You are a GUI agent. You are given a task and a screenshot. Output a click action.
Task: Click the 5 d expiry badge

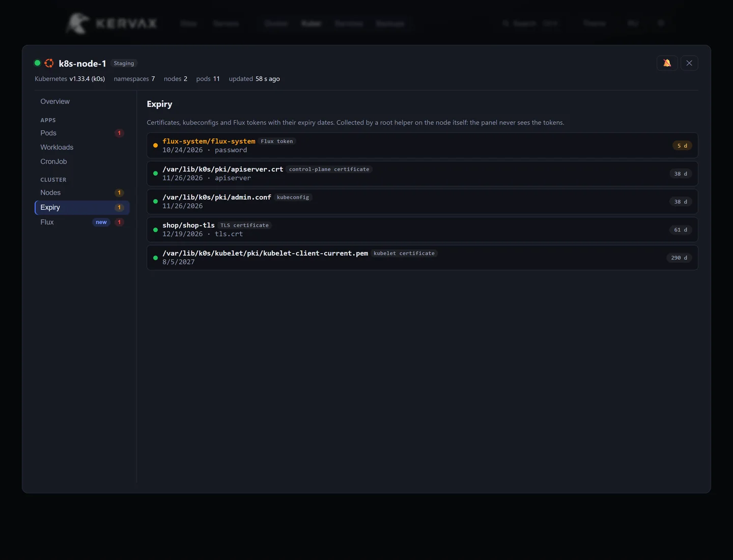coord(682,146)
